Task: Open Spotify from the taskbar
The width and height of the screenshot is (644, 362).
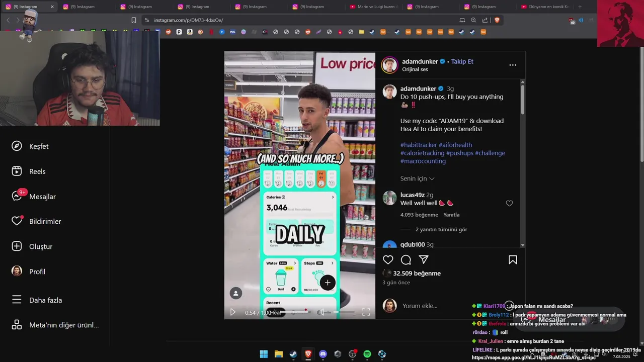Action: point(367,354)
